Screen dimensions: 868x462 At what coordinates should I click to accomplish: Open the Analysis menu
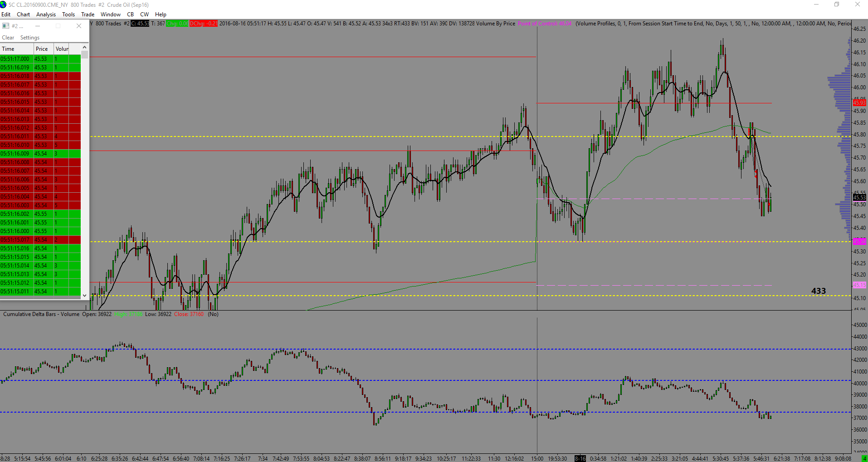click(x=46, y=15)
